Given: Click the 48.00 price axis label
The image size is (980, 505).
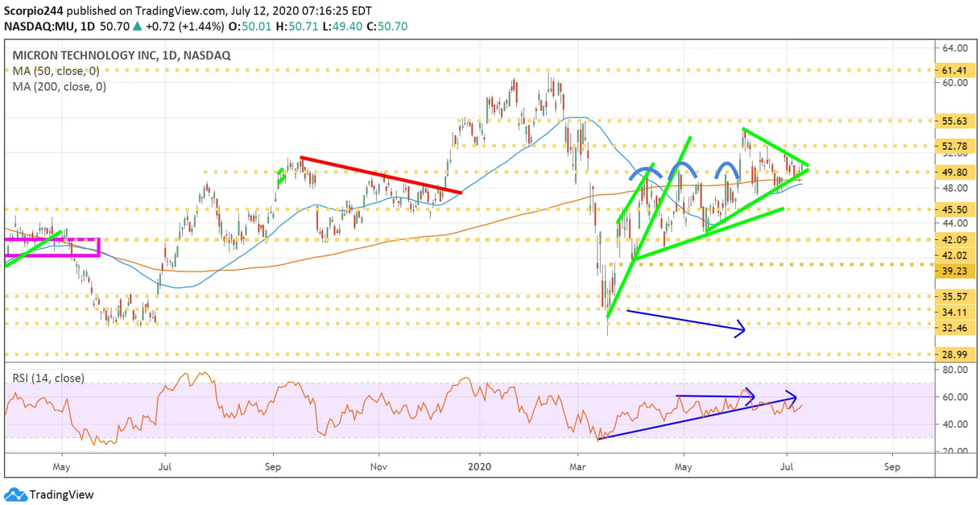Looking at the screenshot, I should (954, 188).
